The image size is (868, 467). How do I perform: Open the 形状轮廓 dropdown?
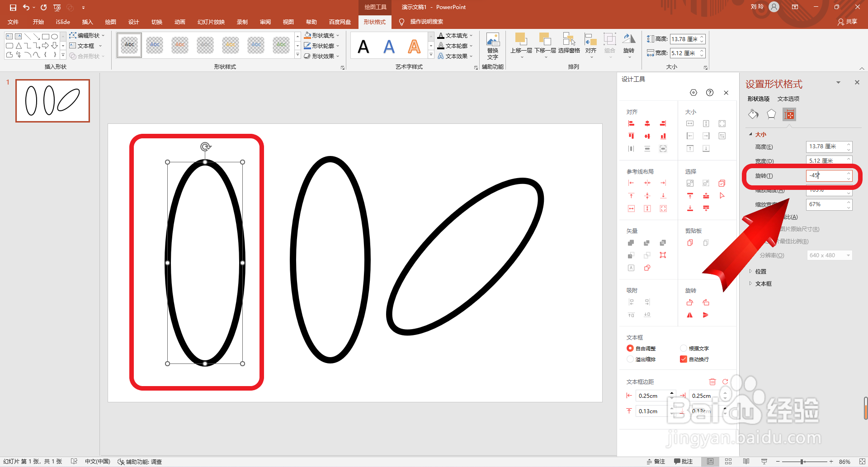pos(321,46)
